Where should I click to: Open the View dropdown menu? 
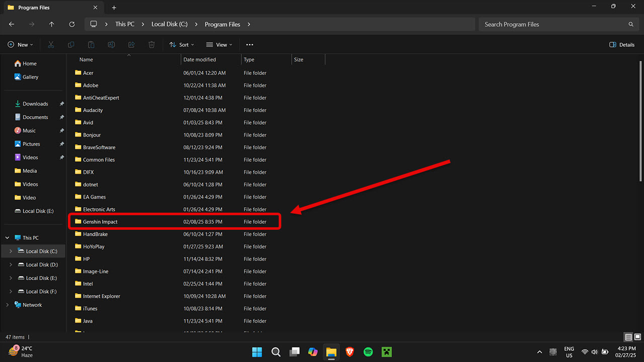(x=219, y=45)
